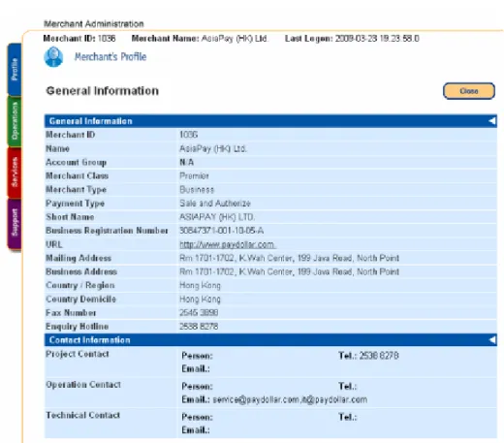
Task: Open the Support side tab
Action: click(x=15, y=224)
